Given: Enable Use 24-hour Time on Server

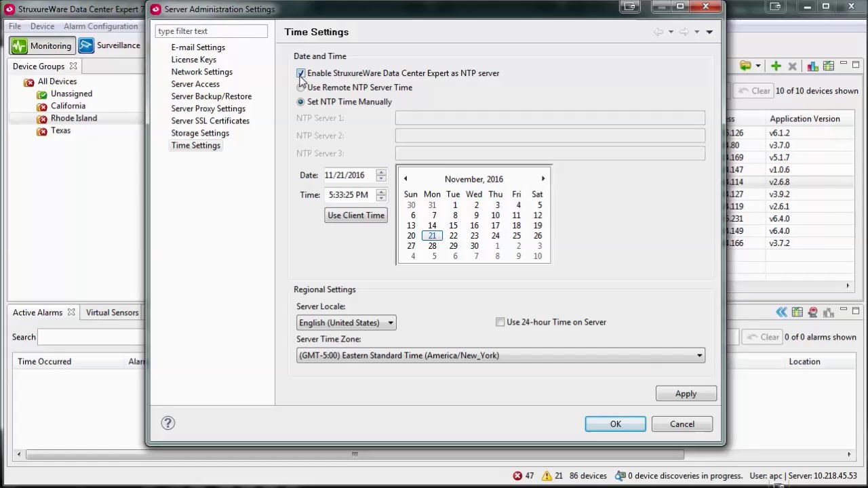Looking at the screenshot, I should click(x=500, y=322).
